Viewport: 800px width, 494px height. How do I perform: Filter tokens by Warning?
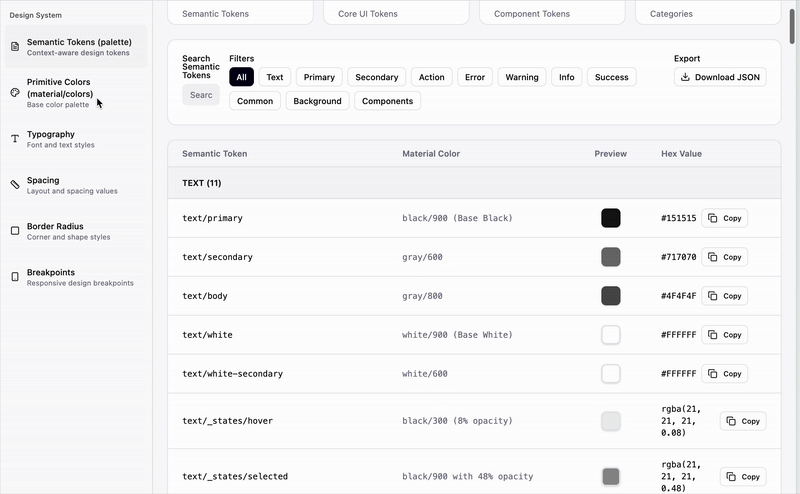point(521,77)
